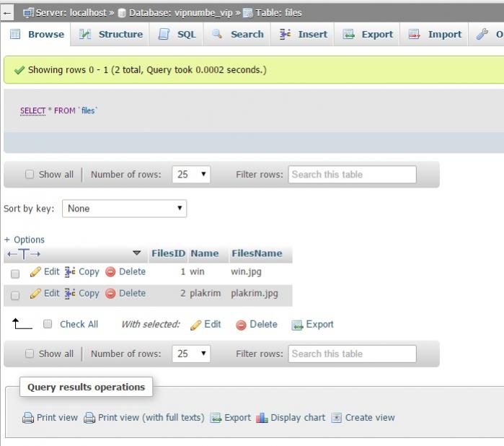Image resolution: width=504 pixels, height=446 pixels.
Task: Open the Sort by key dropdown
Action: (125, 209)
